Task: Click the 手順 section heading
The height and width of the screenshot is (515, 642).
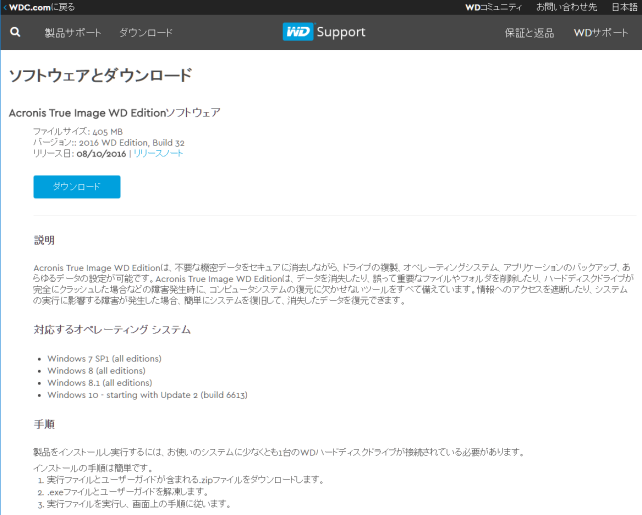Action: pyautogui.click(x=44, y=424)
